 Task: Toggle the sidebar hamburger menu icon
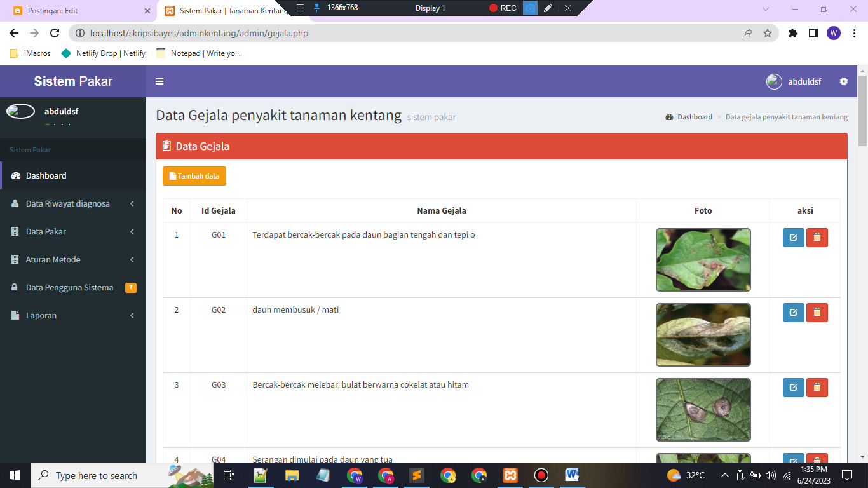point(159,81)
